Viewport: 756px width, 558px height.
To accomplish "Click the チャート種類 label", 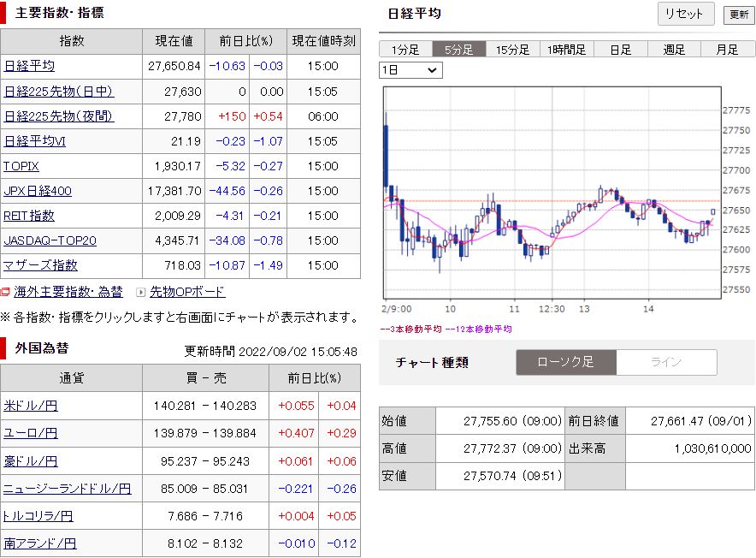I will (x=432, y=362).
